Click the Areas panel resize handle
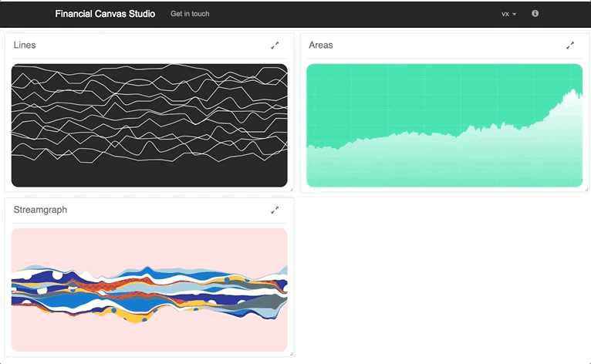This screenshot has height=364, width=591. click(586, 189)
